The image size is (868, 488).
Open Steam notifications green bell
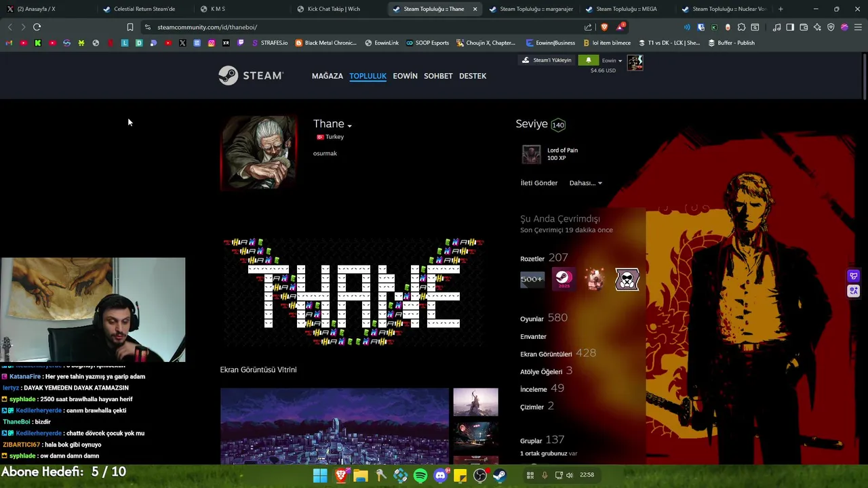click(588, 60)
